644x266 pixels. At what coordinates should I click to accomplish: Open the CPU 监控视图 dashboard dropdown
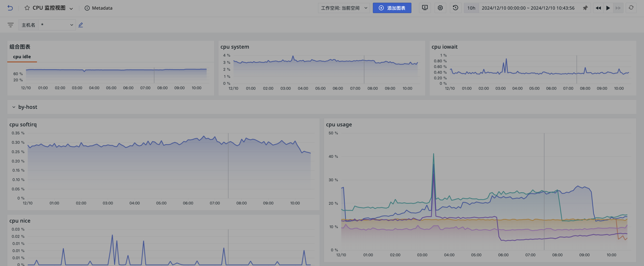coord(71,8)
